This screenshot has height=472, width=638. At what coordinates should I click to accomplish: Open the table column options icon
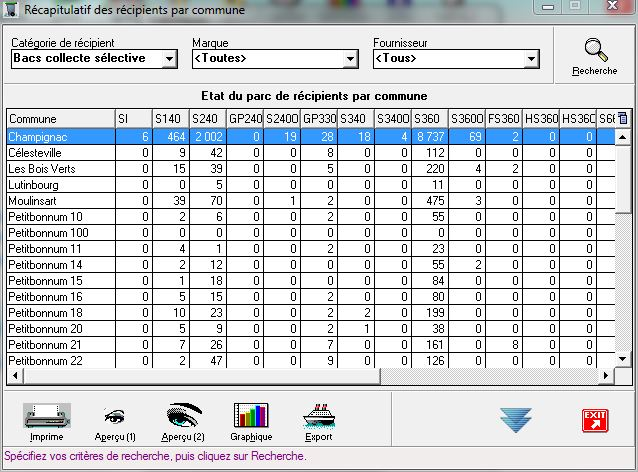[x=624, y=118]
